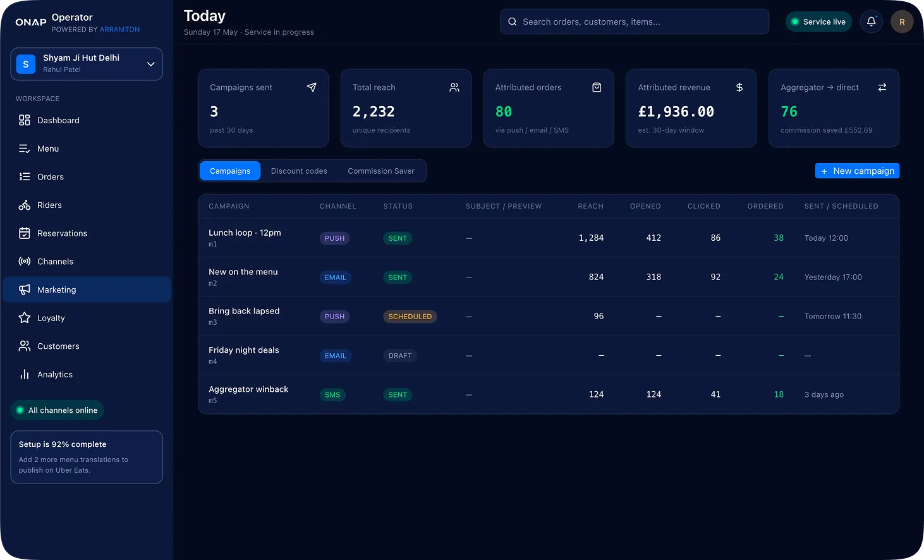Open the user avatar R
The width and height of the screenshot is (924, 560).
(902, 21)
